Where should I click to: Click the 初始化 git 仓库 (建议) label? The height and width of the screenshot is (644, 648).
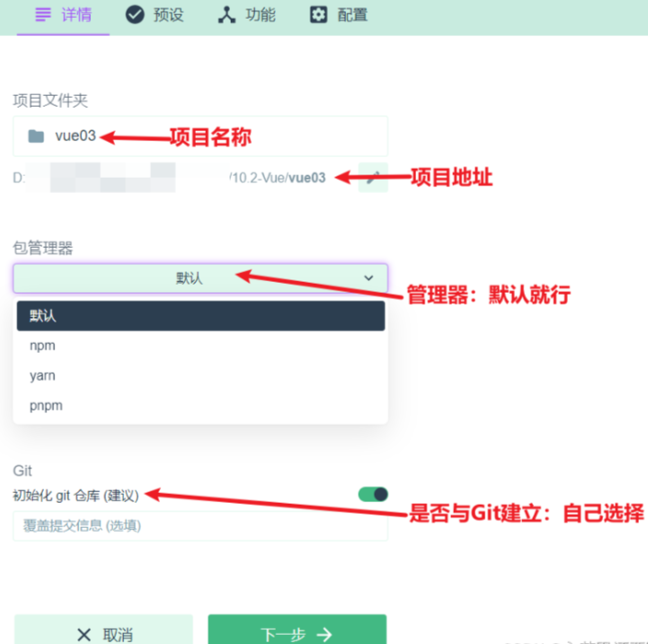76,495
